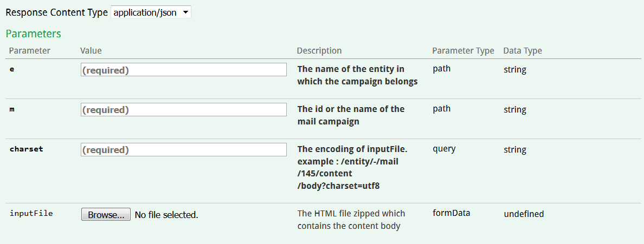Click the Data Type column header

point(523,51)
